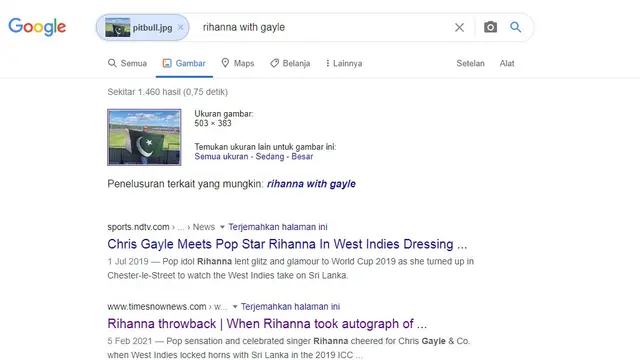
Task: Open search by image camera icon
Action: [x=490, y=27]
